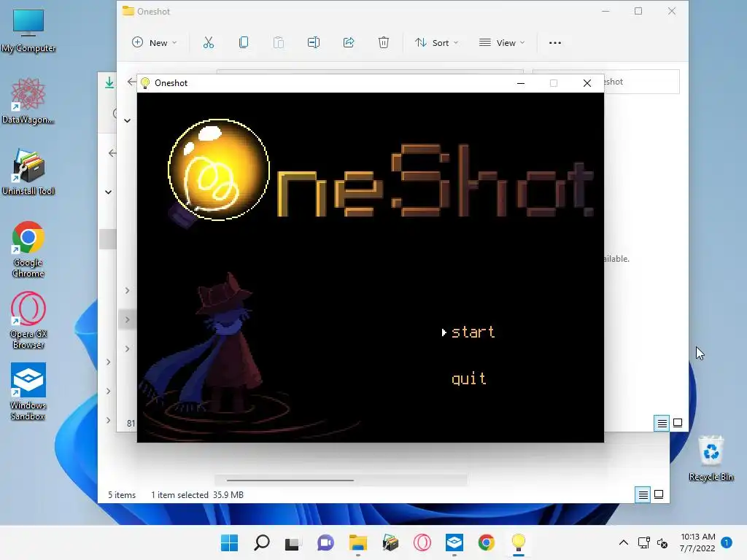747x560 pixels.
Task: Click the network icon in system tray
Action: coord(644,542)
